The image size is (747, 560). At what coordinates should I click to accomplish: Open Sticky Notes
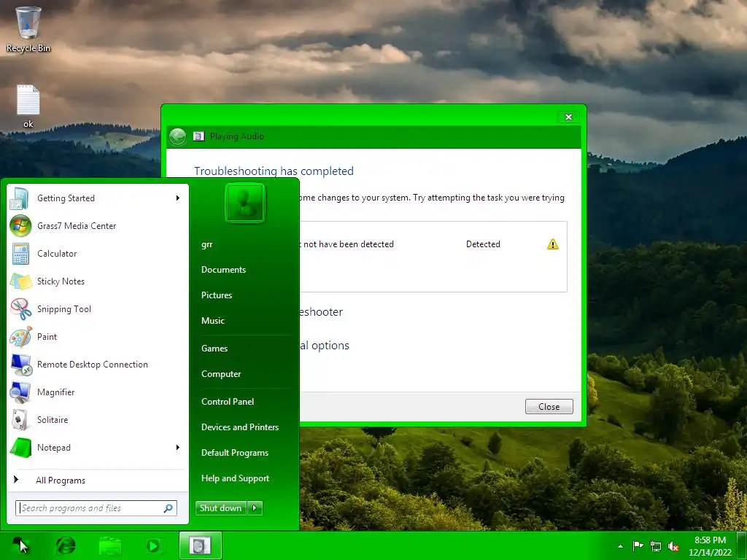98,281
